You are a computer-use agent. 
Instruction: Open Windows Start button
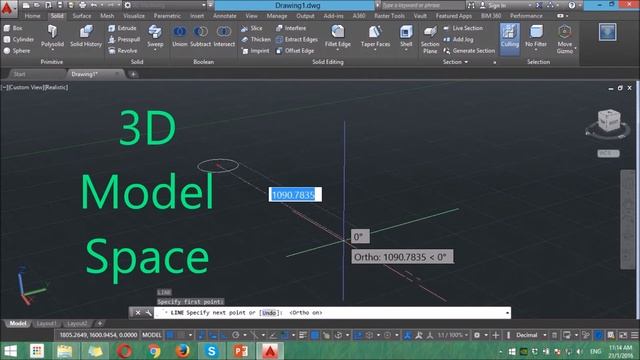click(10, 351)
